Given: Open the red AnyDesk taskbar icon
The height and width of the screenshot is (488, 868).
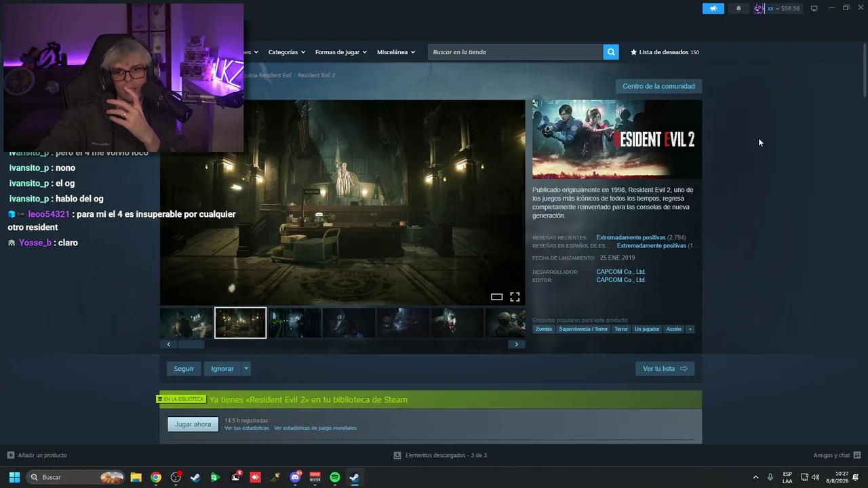Looking at the screenshot, I should click(x=256, y=477).
